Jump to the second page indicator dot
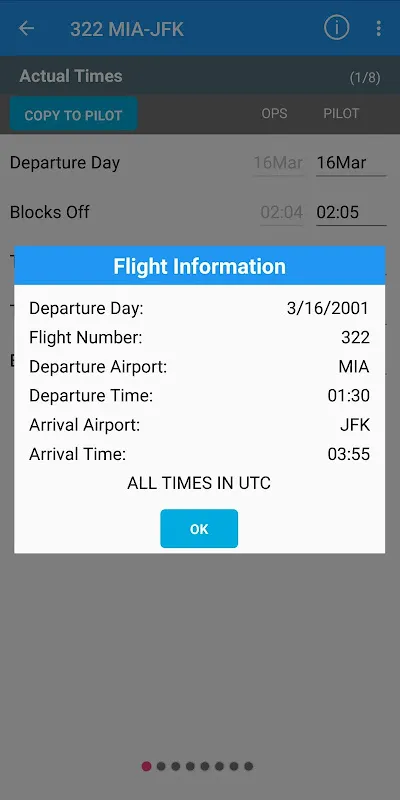 point(161,766)
